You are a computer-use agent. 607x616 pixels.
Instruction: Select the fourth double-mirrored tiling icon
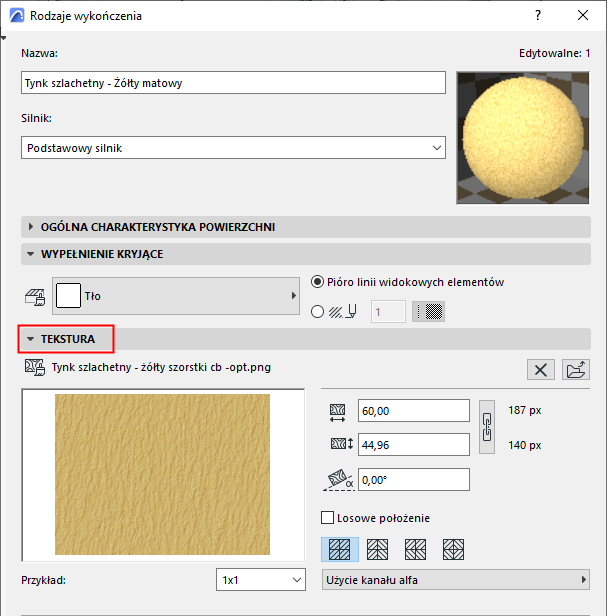(x=453, y=549)
